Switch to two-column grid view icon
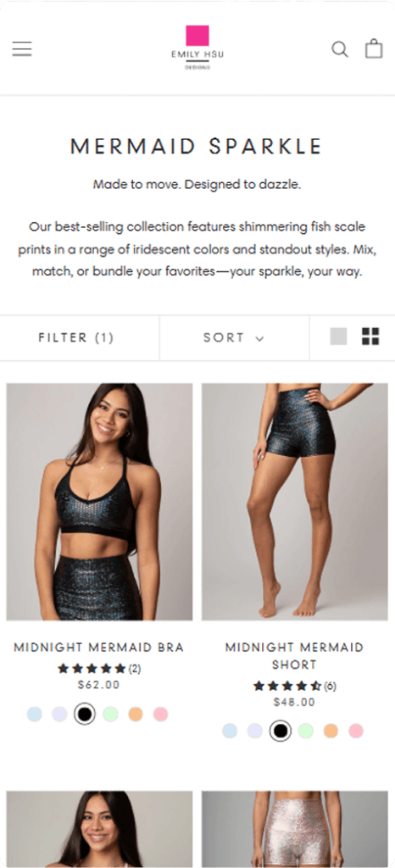Viewport: 395px width, 868px height. click(370, 337)
